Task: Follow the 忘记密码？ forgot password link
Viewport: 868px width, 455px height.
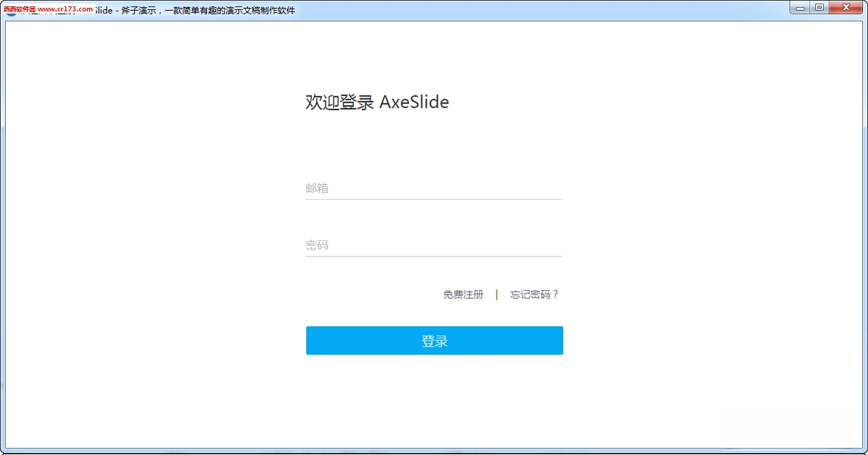Action: 535,295
